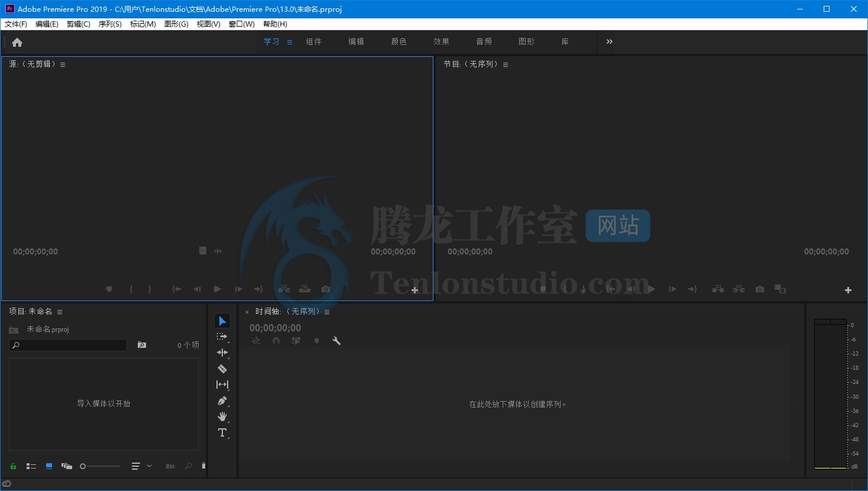Open 标记(M) menu

pos(143,24)
